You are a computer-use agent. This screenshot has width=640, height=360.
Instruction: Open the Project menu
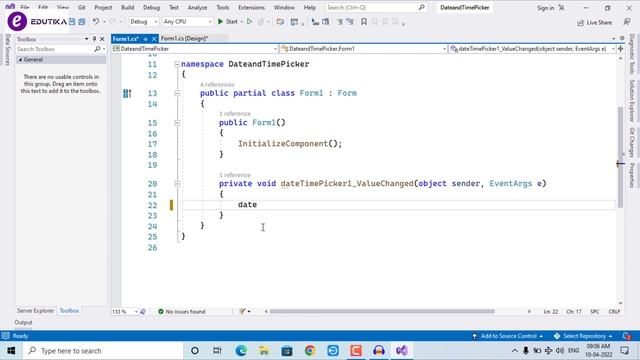click(103, 7)
